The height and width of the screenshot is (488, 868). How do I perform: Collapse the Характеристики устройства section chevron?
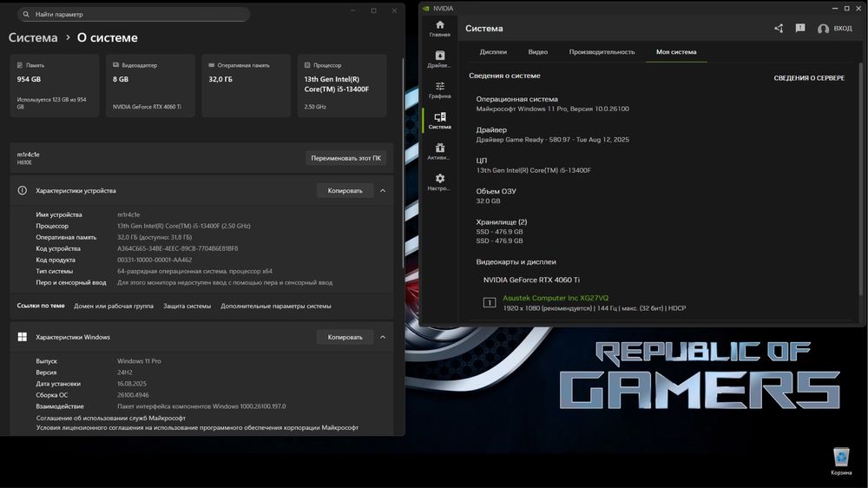point(383,190)
